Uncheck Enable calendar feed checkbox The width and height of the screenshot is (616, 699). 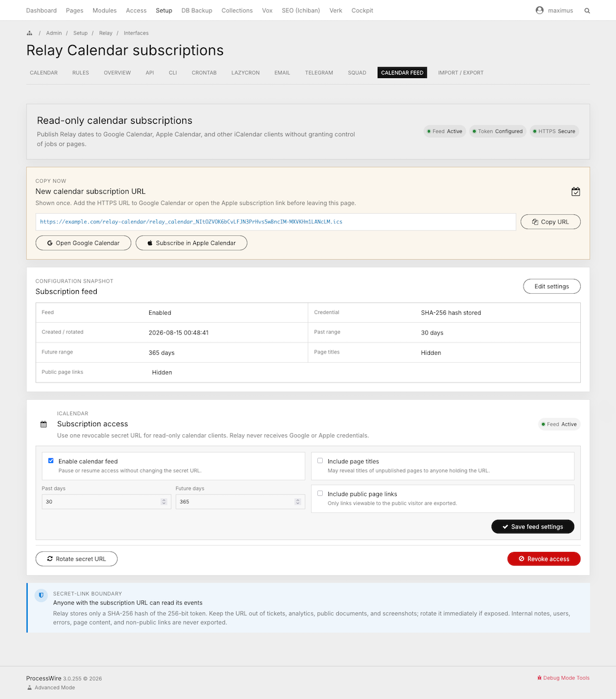[51, 461]
